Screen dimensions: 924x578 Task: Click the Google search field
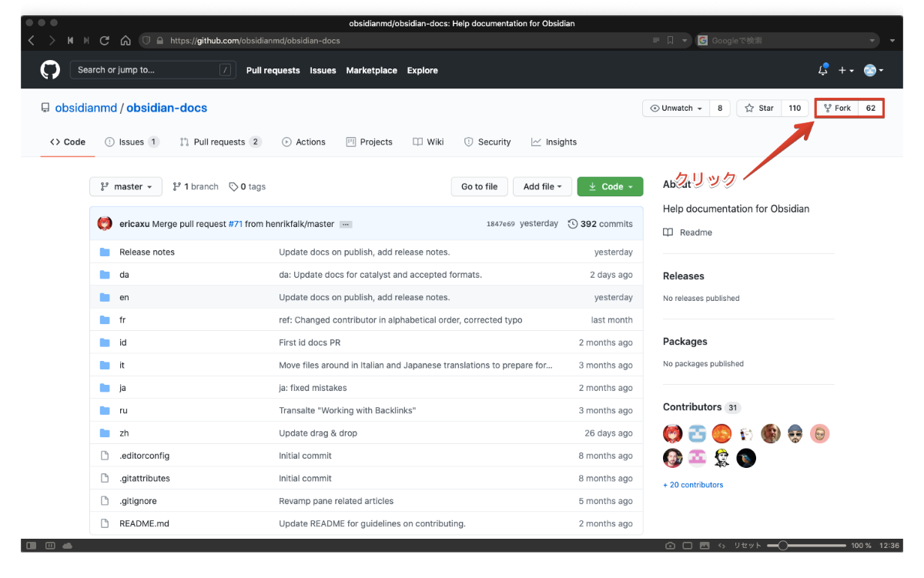click(787, 41)
